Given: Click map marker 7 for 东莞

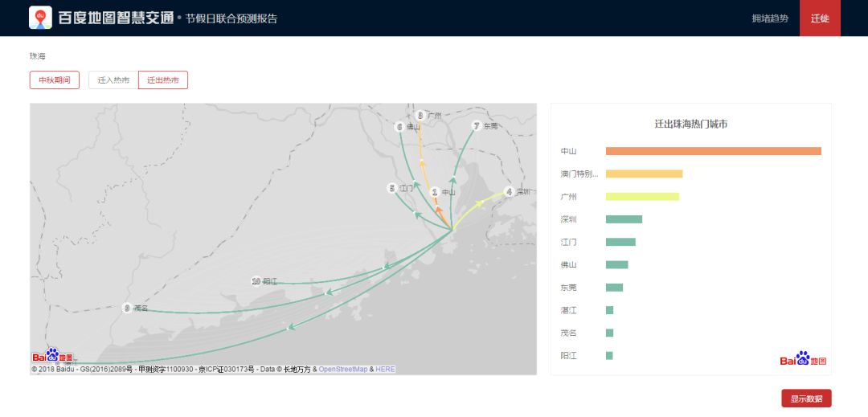Looking at the screenshot, I should tap(476, 125).
